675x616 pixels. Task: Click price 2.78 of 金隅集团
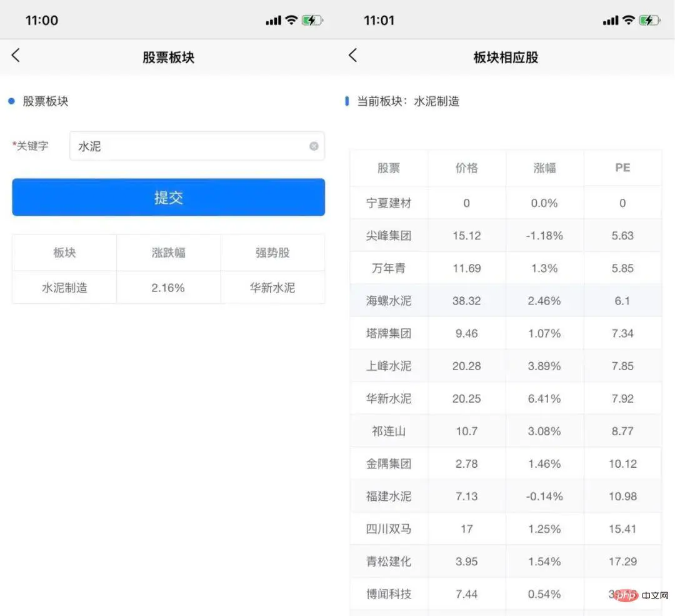click(467, 463)
